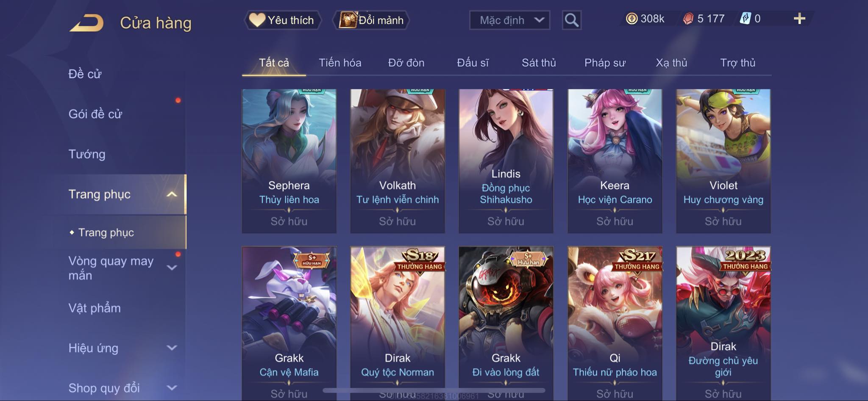Select Sephera Thủy liên hoa skin card

[289, 161]
